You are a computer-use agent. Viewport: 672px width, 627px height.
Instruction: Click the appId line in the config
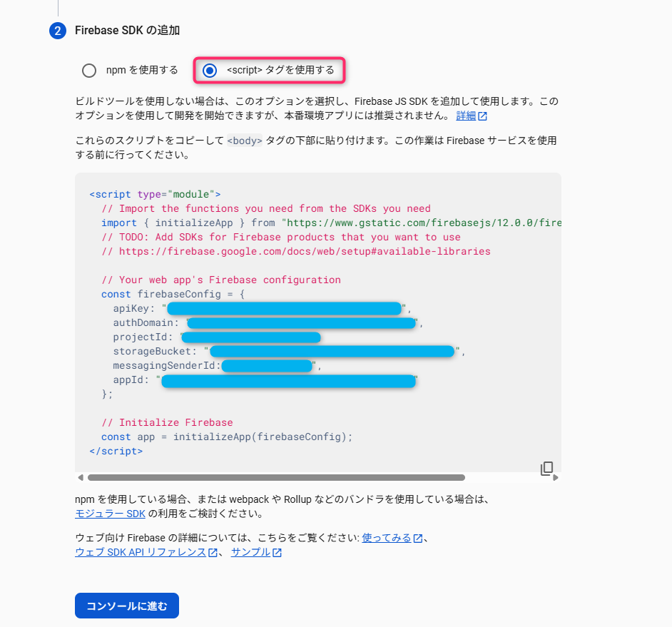click(265, 380)
